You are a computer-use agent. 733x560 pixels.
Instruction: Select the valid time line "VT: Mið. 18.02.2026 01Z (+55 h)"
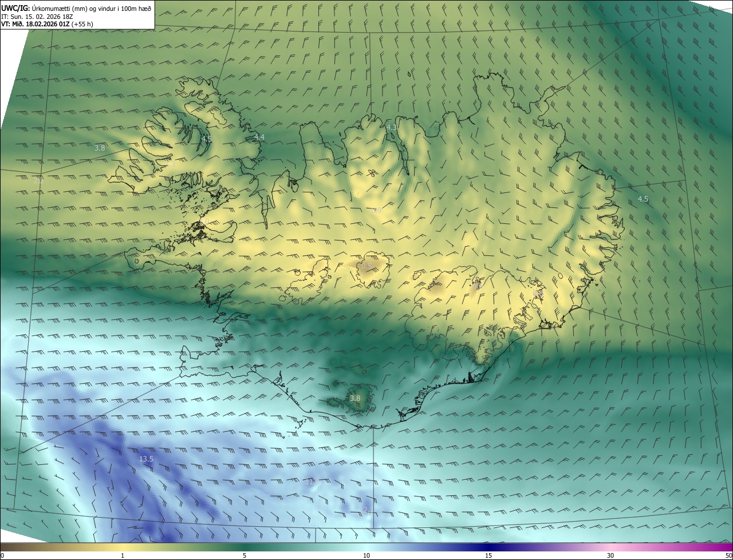47,24
